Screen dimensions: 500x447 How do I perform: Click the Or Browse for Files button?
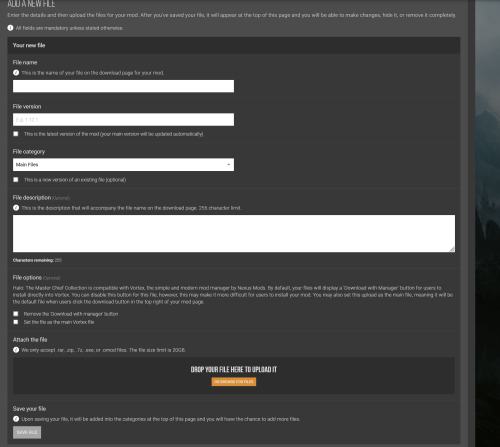pos(234,382)
